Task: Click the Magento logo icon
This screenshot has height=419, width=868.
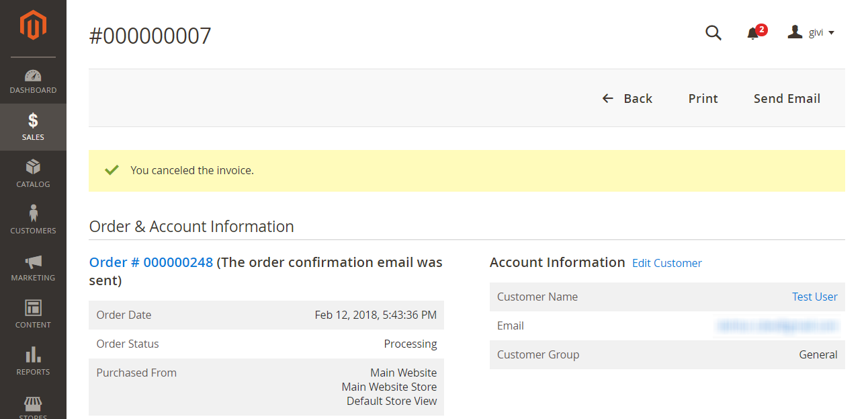Action: click(x=33, y=26)
